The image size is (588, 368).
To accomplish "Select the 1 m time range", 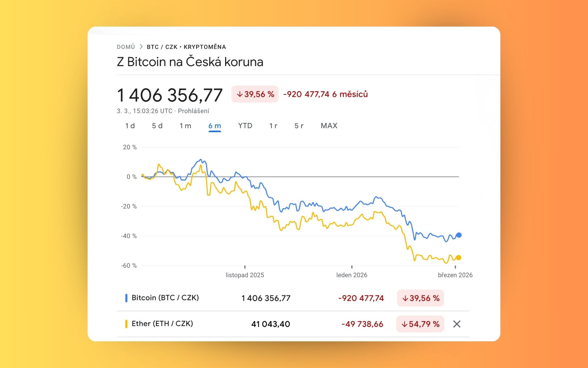I will 185,126.
